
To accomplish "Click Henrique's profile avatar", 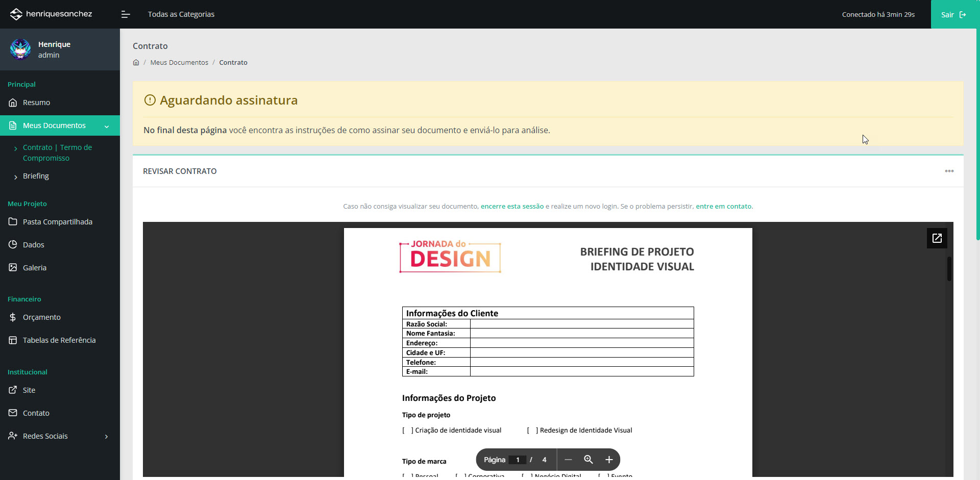I will [x=20, y=49].
